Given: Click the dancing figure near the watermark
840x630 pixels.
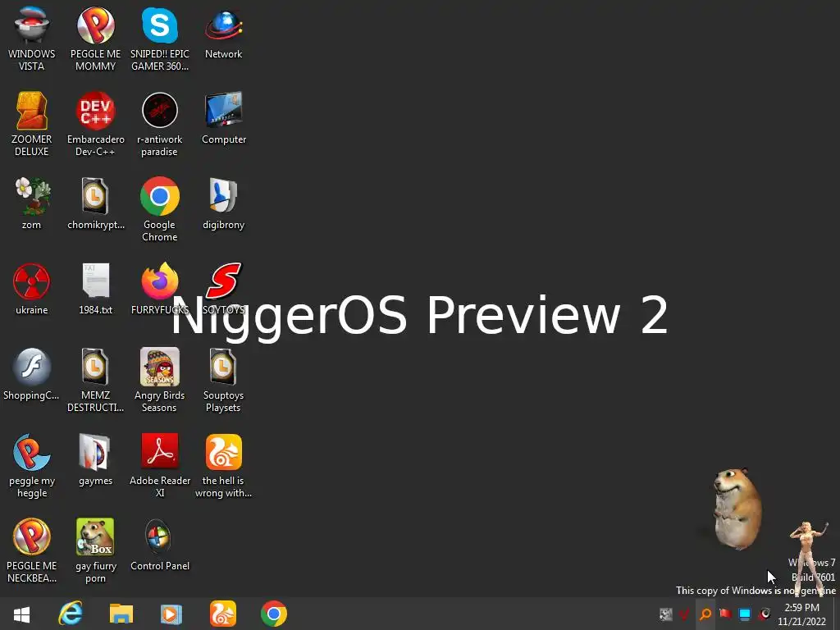Looking at the screenshot, I should click(808, 559).
